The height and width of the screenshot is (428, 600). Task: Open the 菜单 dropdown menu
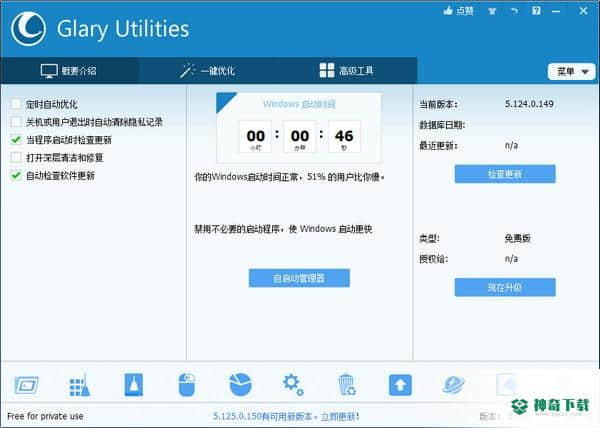tap(571, 72)
